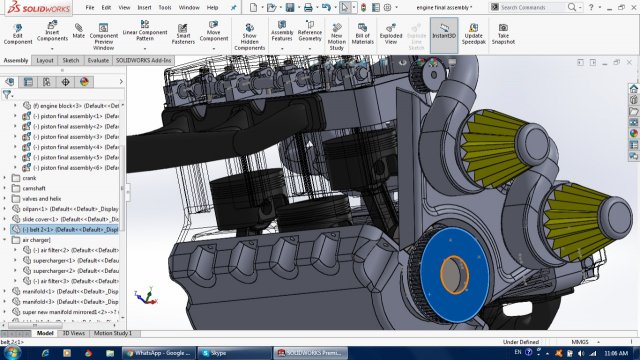Expand manifold<1> node

(5, 291)
